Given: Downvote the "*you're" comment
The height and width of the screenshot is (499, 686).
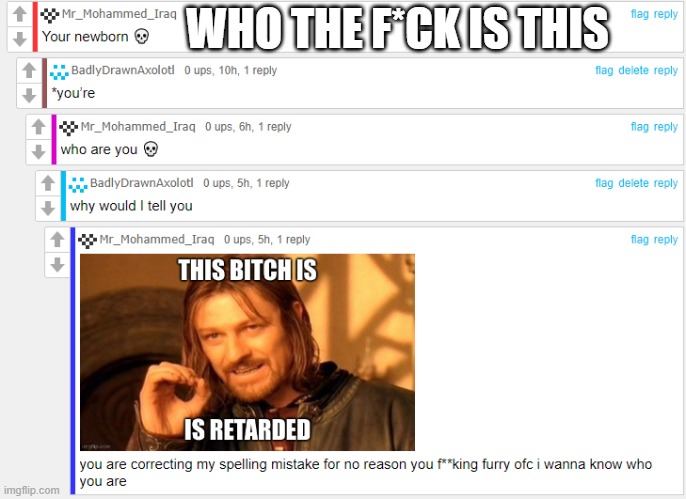Looking at the screenshot, I should (29, 95).
